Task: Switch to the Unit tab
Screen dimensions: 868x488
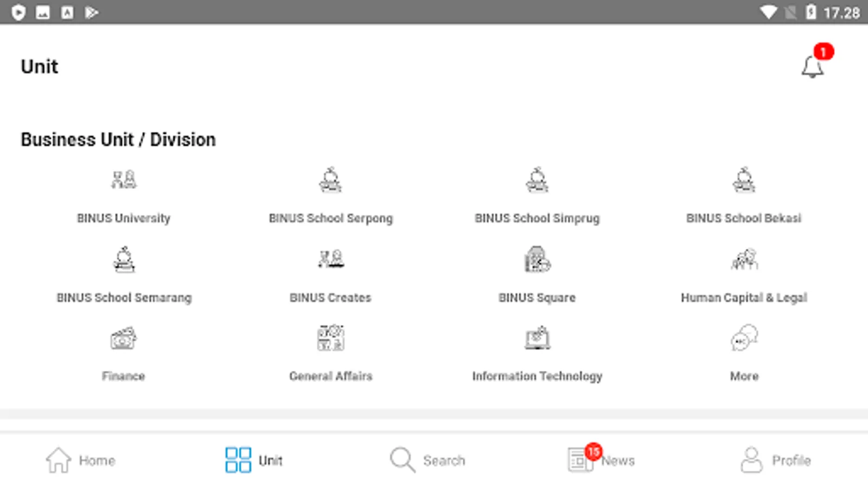Action: point(254,460)
